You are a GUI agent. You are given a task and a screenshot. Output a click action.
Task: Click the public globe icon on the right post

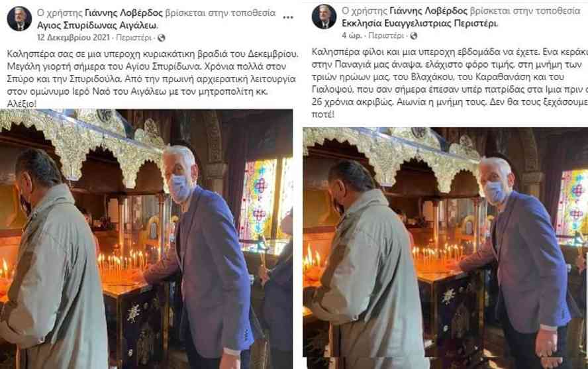(414, 36)
